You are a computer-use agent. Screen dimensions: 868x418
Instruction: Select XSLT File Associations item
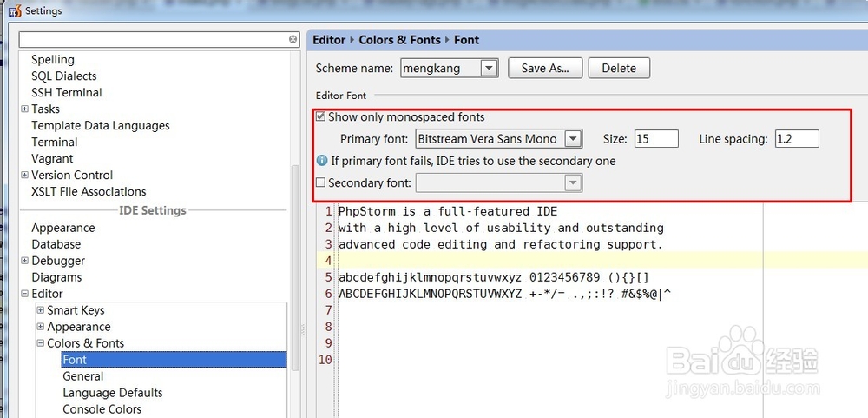pos(89,192)
